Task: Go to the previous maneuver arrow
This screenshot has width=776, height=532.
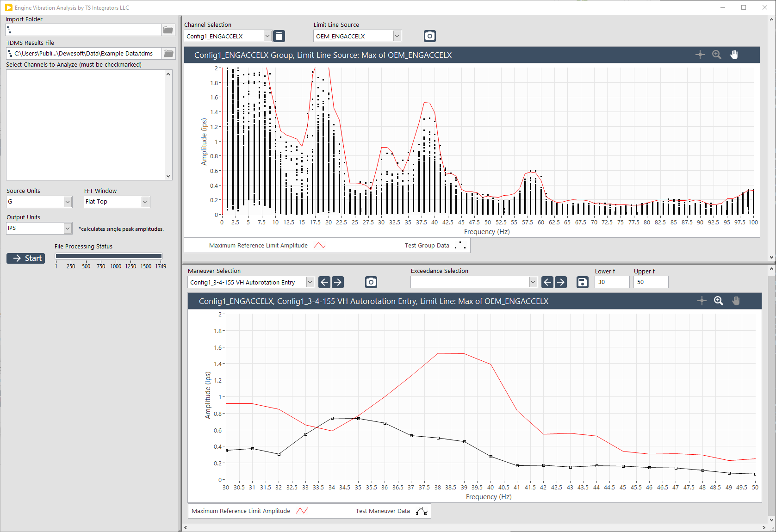Action: coord(325,282)
